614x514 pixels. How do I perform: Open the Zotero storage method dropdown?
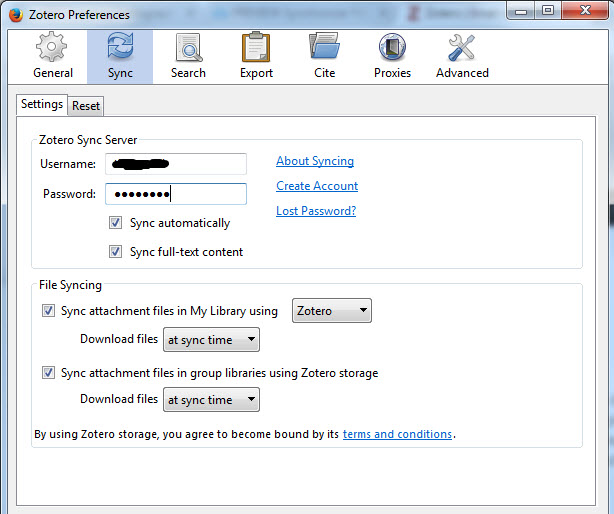[x=332, y=311]
